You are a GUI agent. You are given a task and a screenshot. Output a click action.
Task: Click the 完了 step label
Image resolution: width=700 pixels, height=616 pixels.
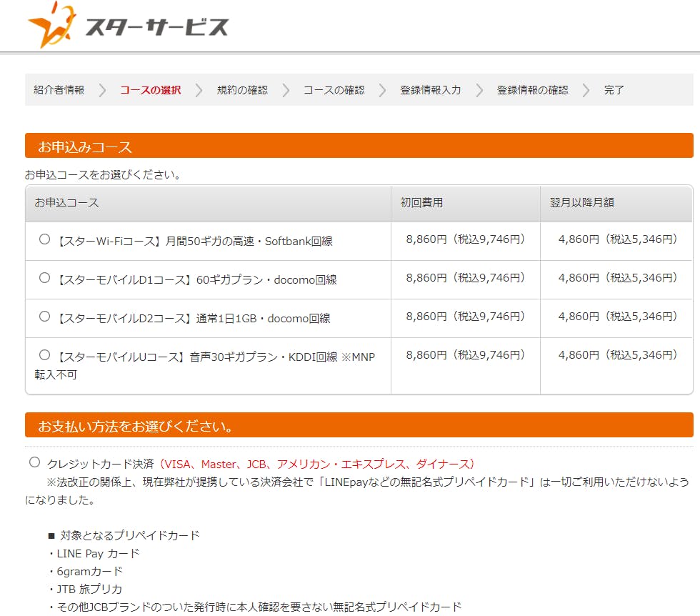click(x=614, y=90)
